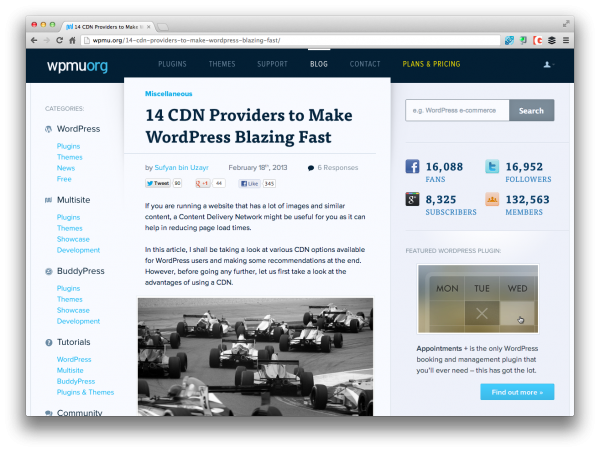Close the 14 CDN Providers tab
The width and height of the screenshot is (600, 452).
click(148, 27)
